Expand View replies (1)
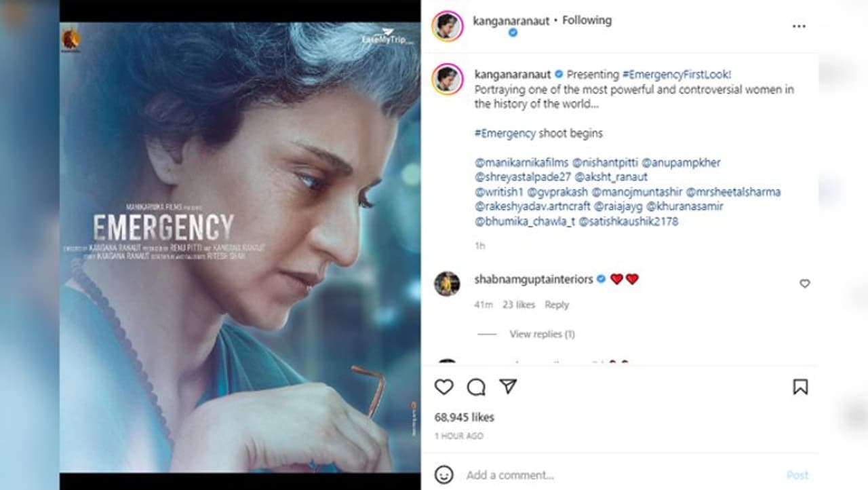 pyautogui.click(x=542, y=334)
